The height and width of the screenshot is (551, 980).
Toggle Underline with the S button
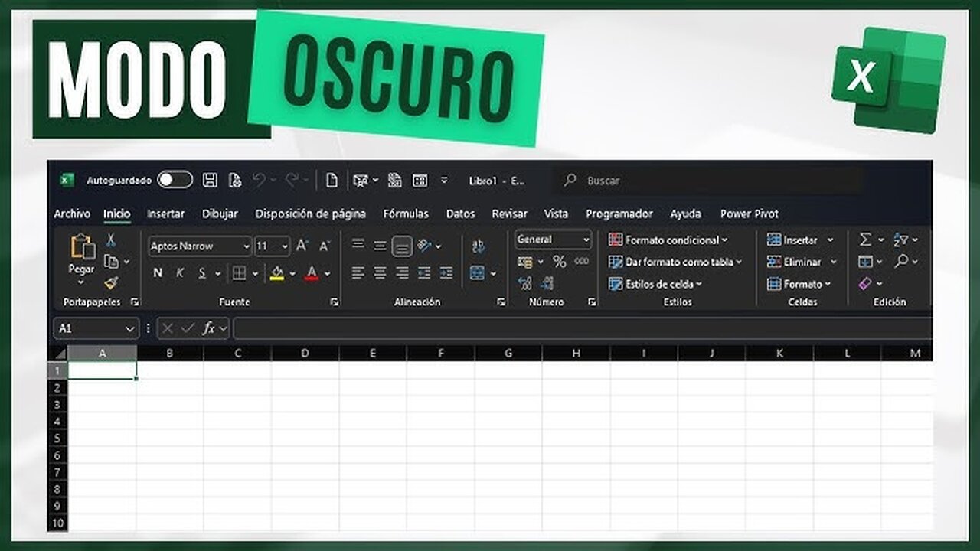tap(202, 273)
